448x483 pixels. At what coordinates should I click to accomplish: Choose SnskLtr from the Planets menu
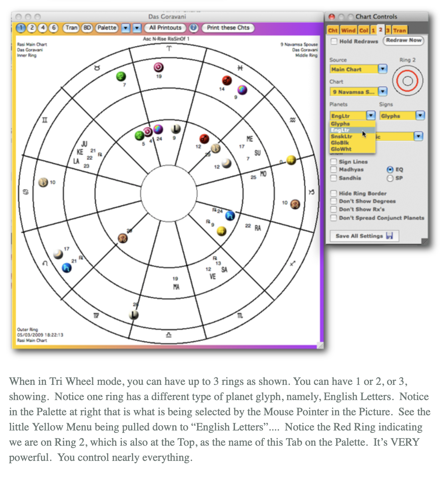[342, 136]
